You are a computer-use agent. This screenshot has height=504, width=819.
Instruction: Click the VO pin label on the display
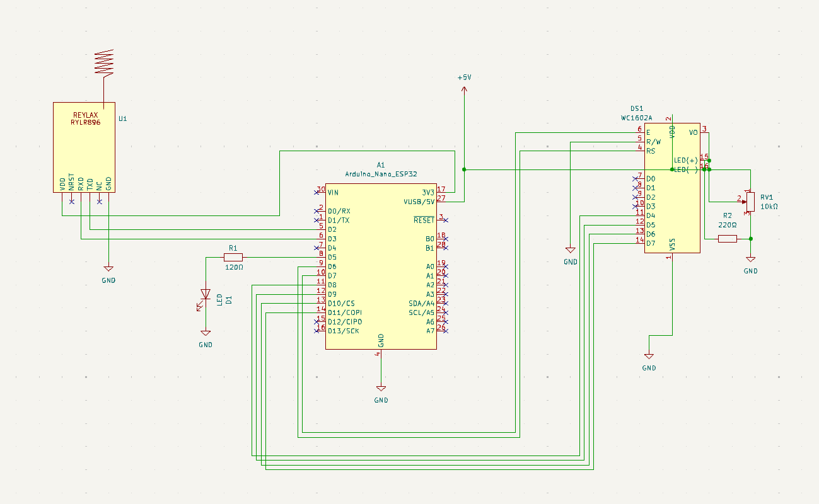694,132
